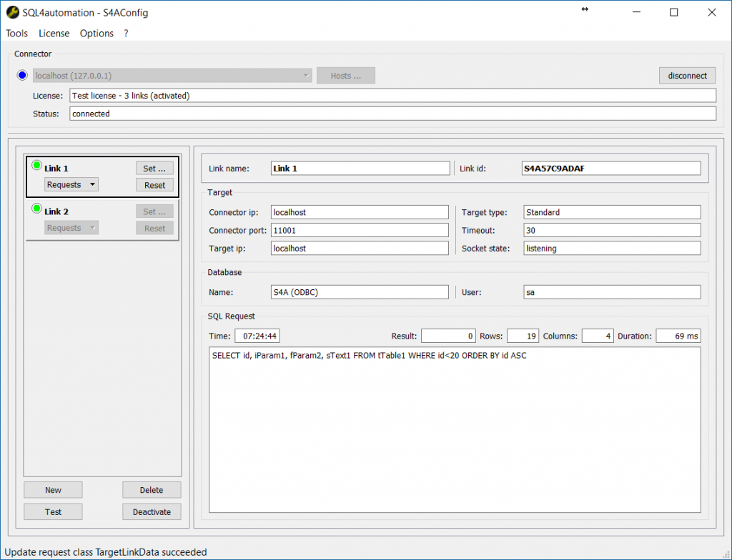
Task: Expand the Requests dropdown for Link 1
Action: pos(71,185)
